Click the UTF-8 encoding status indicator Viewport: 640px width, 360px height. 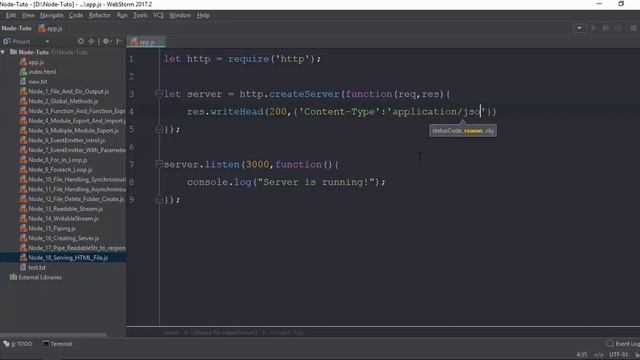click(618, 354)
